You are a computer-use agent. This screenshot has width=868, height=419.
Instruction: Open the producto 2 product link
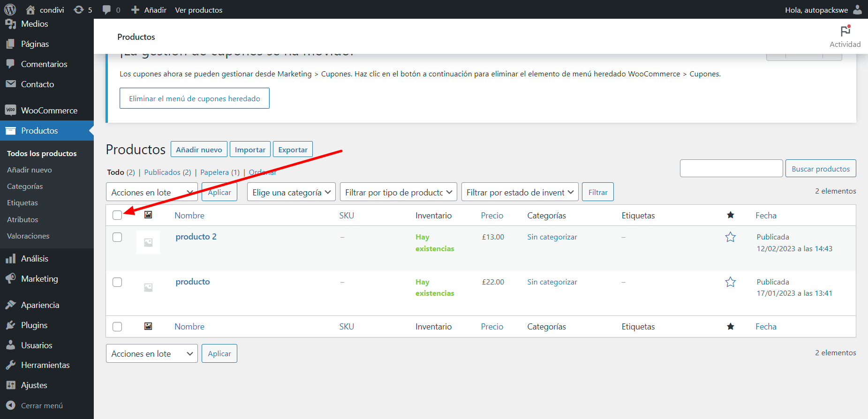(x=196, y=237)
